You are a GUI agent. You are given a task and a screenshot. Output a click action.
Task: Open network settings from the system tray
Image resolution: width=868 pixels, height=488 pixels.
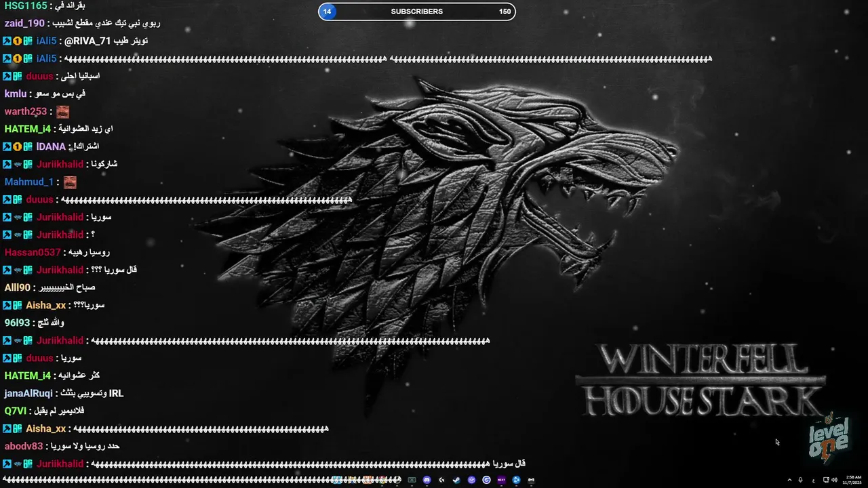pos(826,480)
